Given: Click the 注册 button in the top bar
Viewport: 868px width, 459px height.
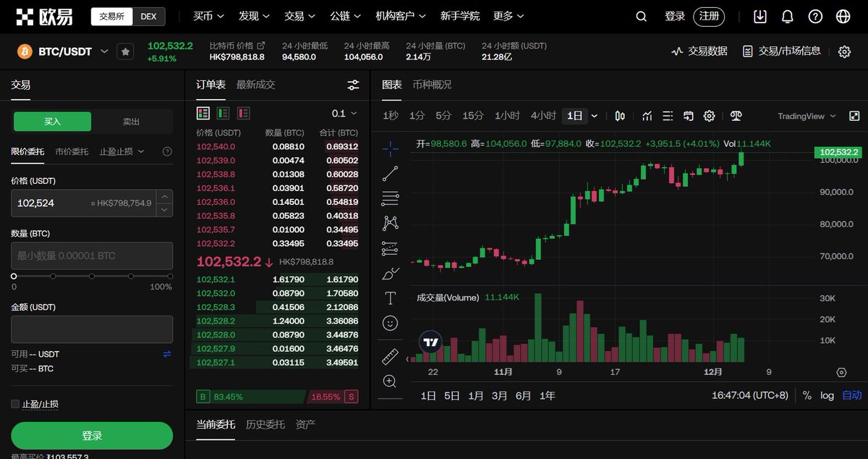Looking at the screenshot, I should (x=707, y=15).
